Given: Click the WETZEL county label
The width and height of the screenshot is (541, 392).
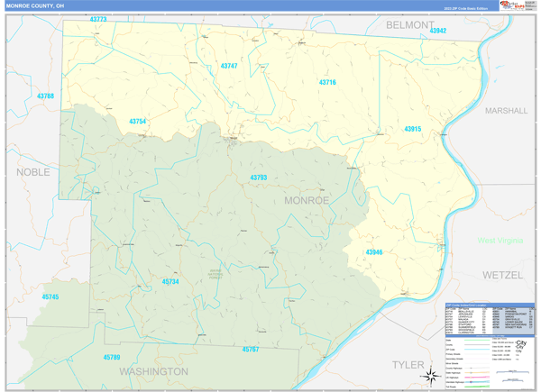Looking at the screenshot, I should click(x=502, y=273).
